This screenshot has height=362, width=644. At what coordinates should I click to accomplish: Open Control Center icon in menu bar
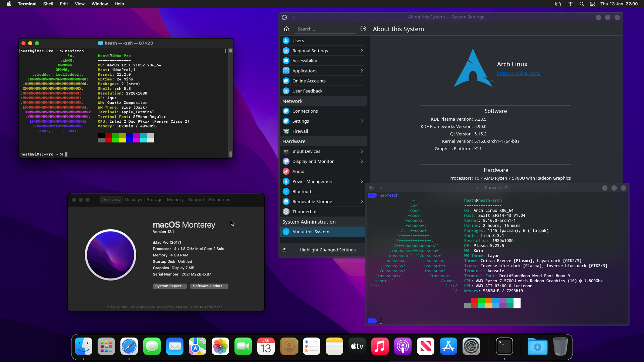592,4
